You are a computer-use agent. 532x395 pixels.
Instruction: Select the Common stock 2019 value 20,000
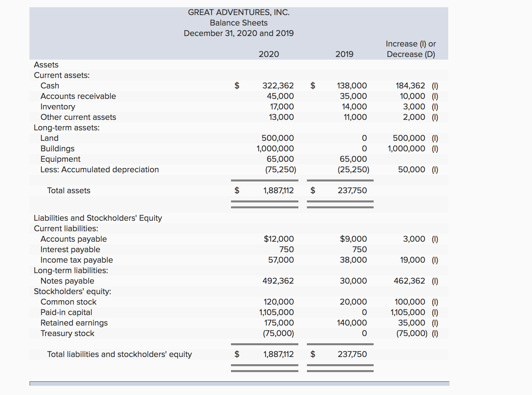coord(353,302)
